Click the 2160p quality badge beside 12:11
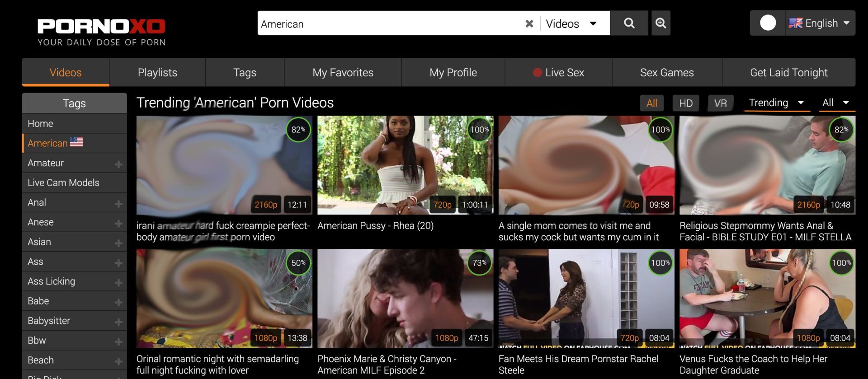This screenshot has height=379, width=868. [x=266, y=205]
